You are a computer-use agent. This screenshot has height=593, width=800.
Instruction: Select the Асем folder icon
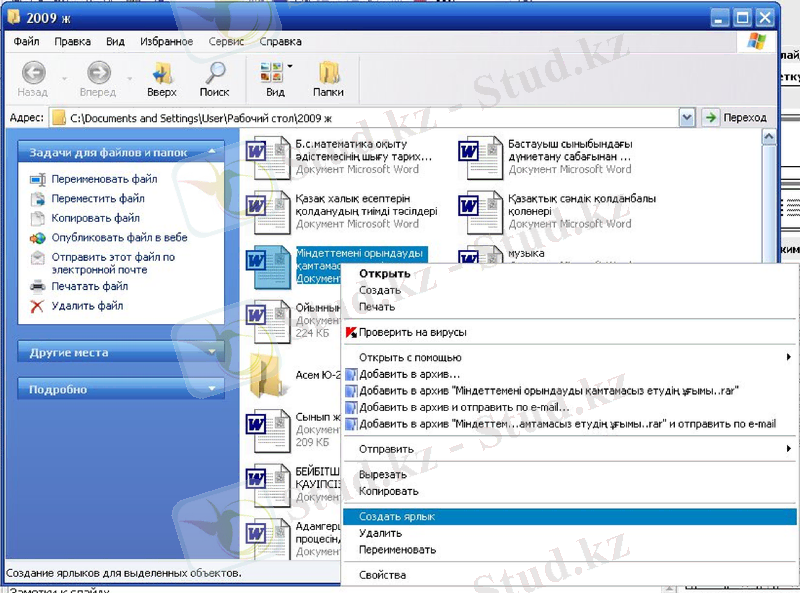click(267, 375)
